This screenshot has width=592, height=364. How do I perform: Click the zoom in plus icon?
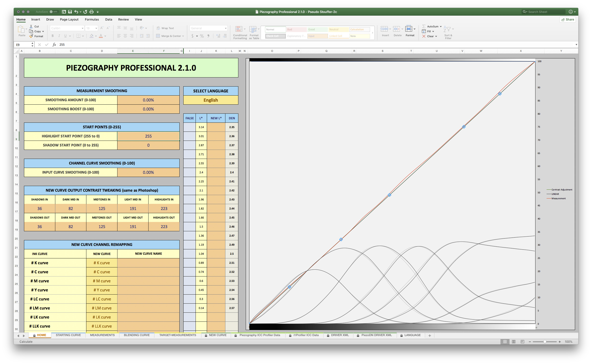click(560, 342)
